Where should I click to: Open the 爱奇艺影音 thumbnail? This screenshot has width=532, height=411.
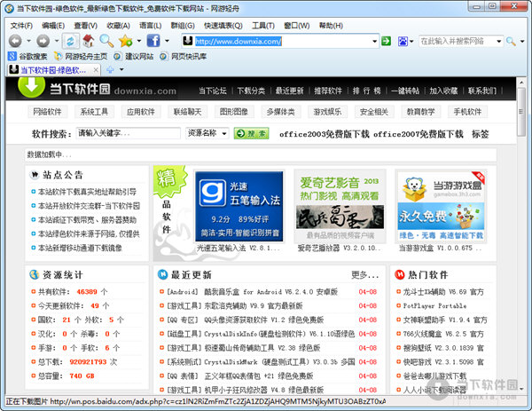(340, 206)
